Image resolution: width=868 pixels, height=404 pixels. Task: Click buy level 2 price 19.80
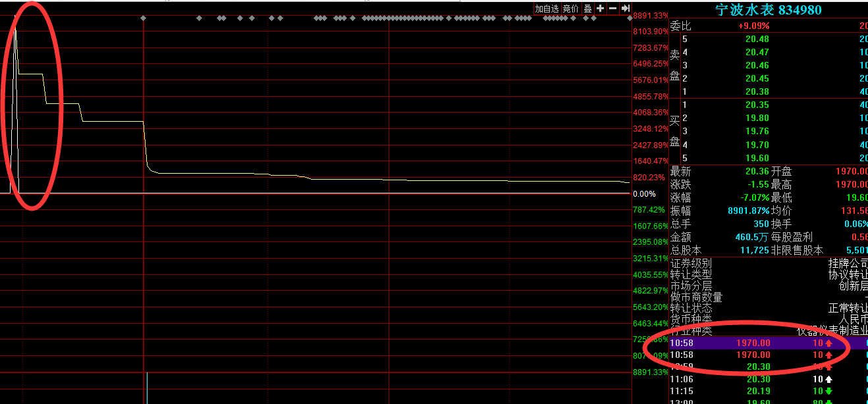click(x=757, y=118)
